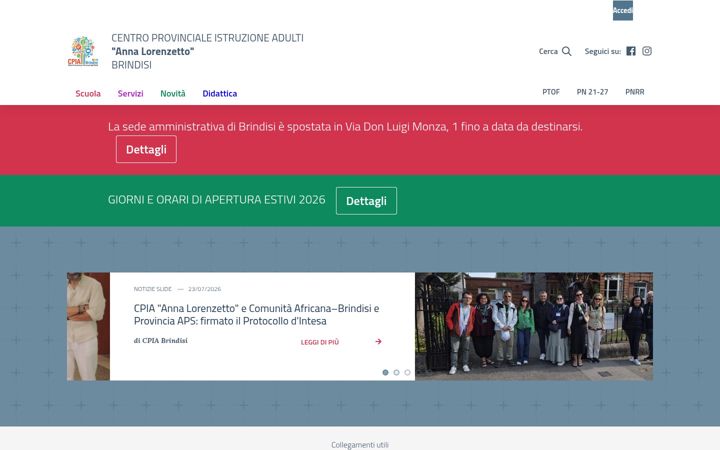This screenshot has height=450, width=720.
Task: Click the Cerca search label
Action: pos(548,51)
